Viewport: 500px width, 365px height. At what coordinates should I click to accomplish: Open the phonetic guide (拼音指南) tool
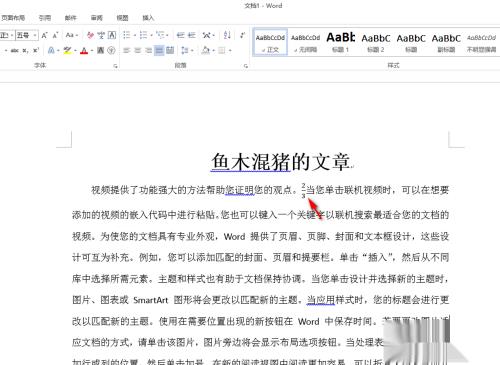pyautogui.click(x=101, y=35)
